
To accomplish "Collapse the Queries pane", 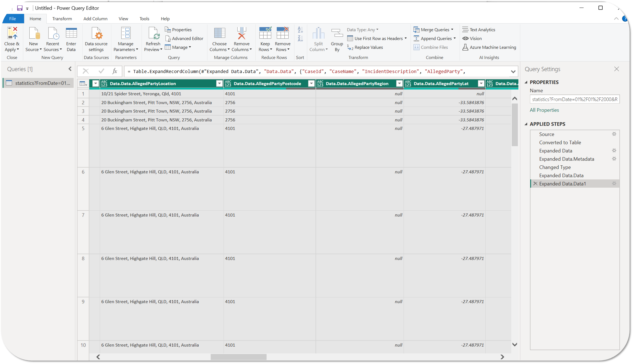I will point(70,69).
